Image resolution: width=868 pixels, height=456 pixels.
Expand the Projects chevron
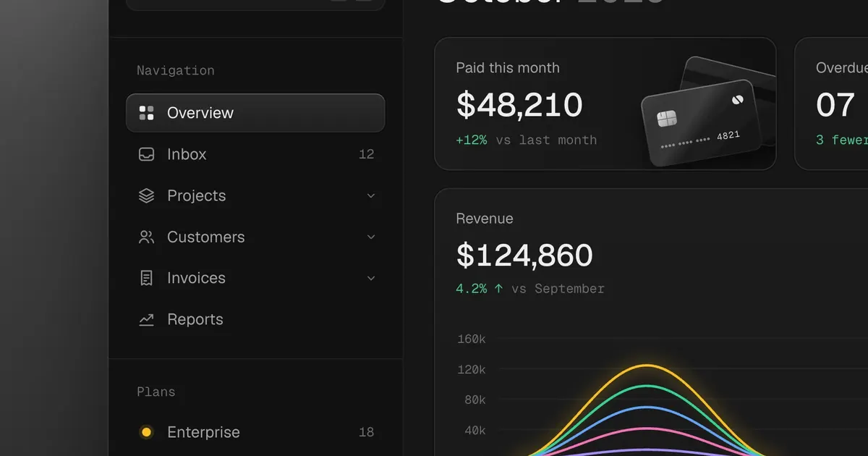click(371, 195)
